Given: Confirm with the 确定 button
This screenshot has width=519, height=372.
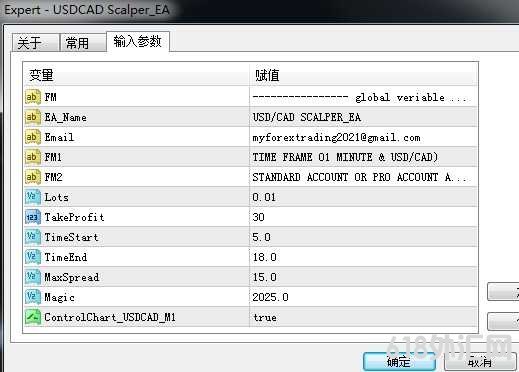Looking at the screenshot, I should [399, 362].
